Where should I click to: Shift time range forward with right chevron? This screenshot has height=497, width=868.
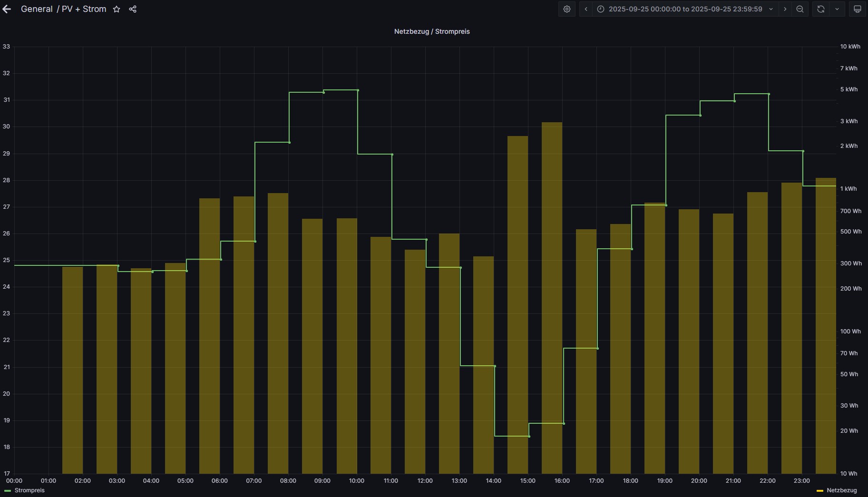785,9
